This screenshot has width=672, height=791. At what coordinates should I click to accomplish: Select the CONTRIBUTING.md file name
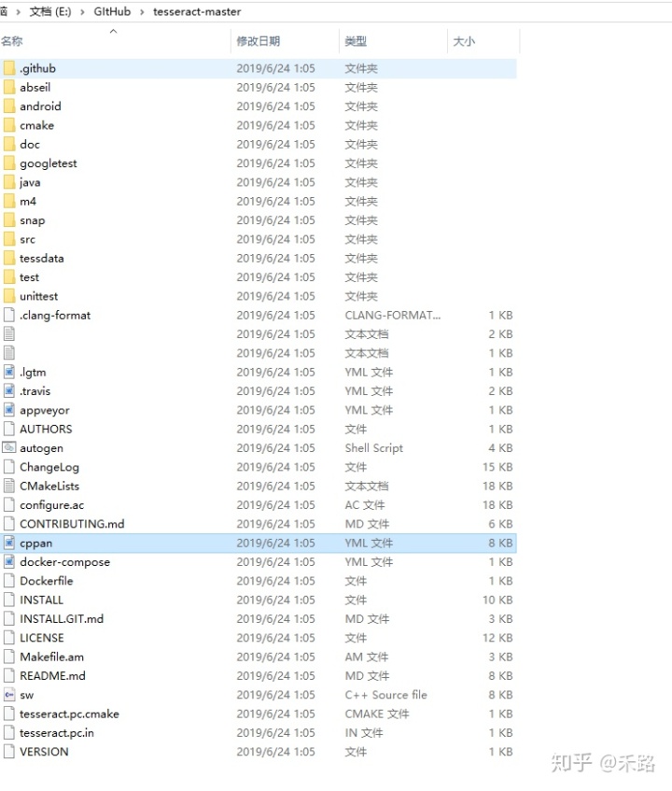[x=72, y=524]
